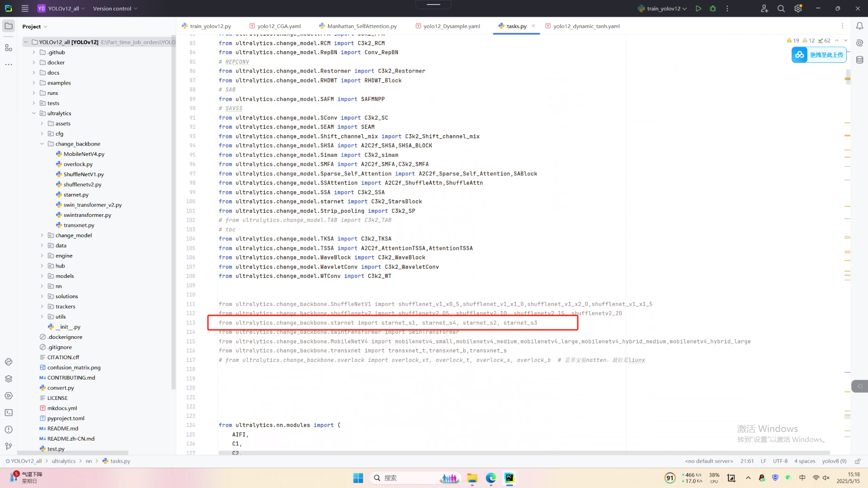Open the Database tool window in the right sidebar
868x488 pixels.
click(859, 60)
